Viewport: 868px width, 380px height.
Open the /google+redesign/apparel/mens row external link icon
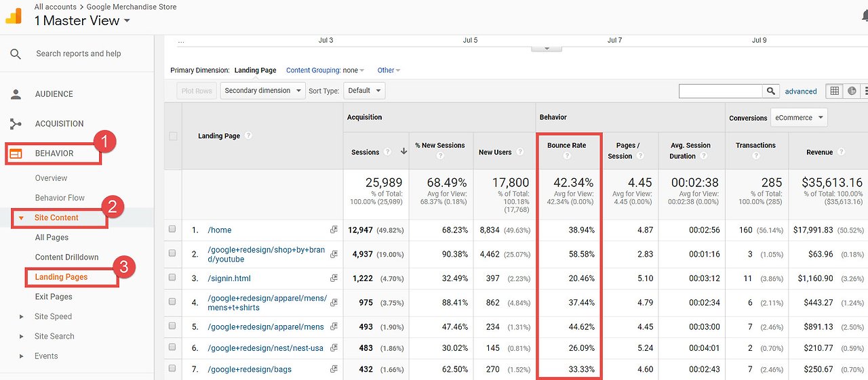[334, 326]
